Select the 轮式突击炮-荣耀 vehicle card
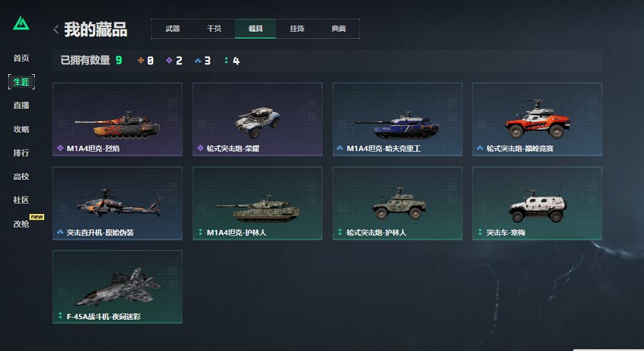Viewport: 644px width, 351px height. tap(258, 119)
